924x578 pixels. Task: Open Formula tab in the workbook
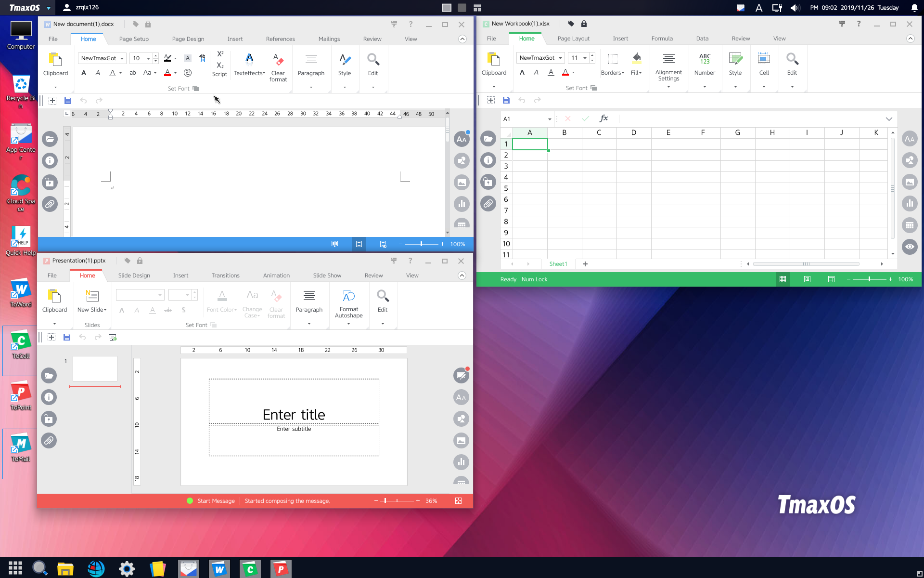[x=662, y=39]
